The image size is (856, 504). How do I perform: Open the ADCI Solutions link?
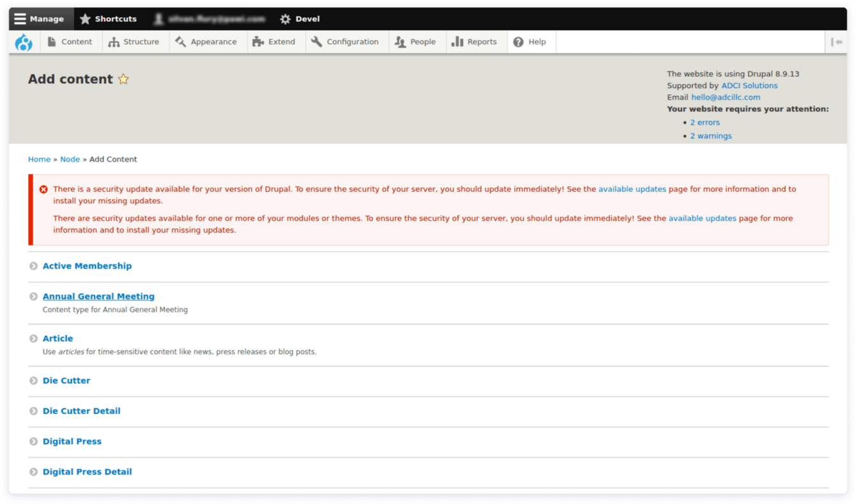click(749, 86)
